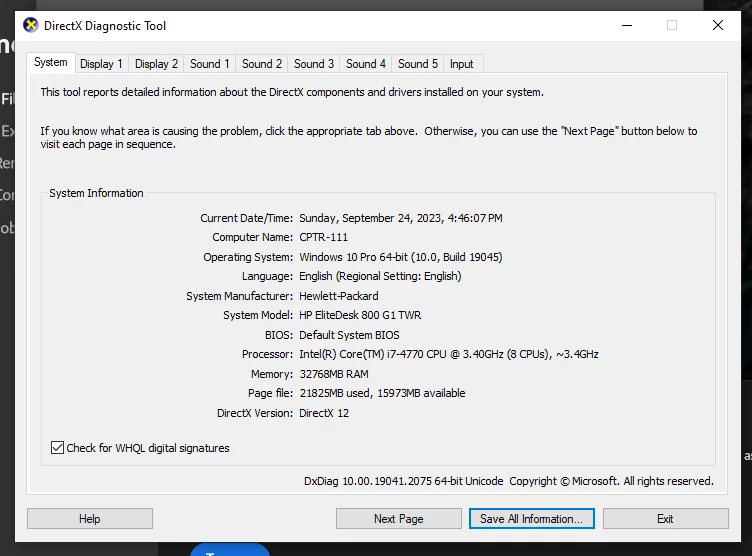Click the DirectX Diagnostic Tool window title
The height and width of the screenshot is (556, 752).
pos(105,25)
